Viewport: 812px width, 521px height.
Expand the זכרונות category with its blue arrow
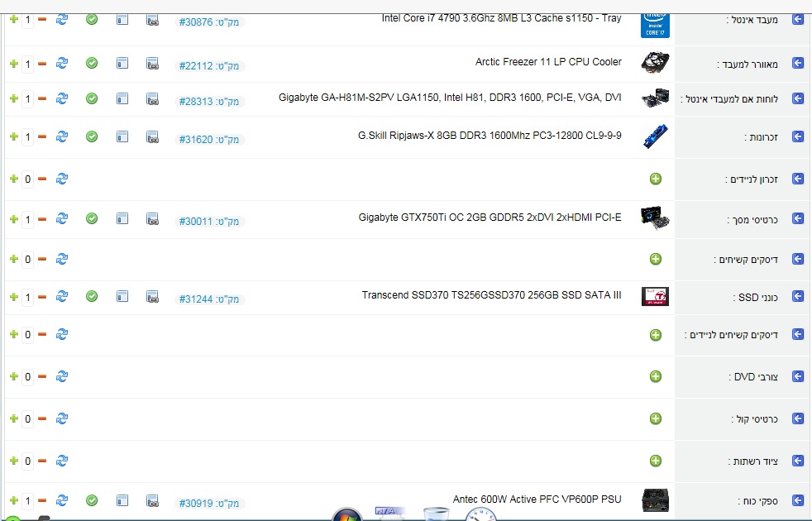[x=798, y=137]
